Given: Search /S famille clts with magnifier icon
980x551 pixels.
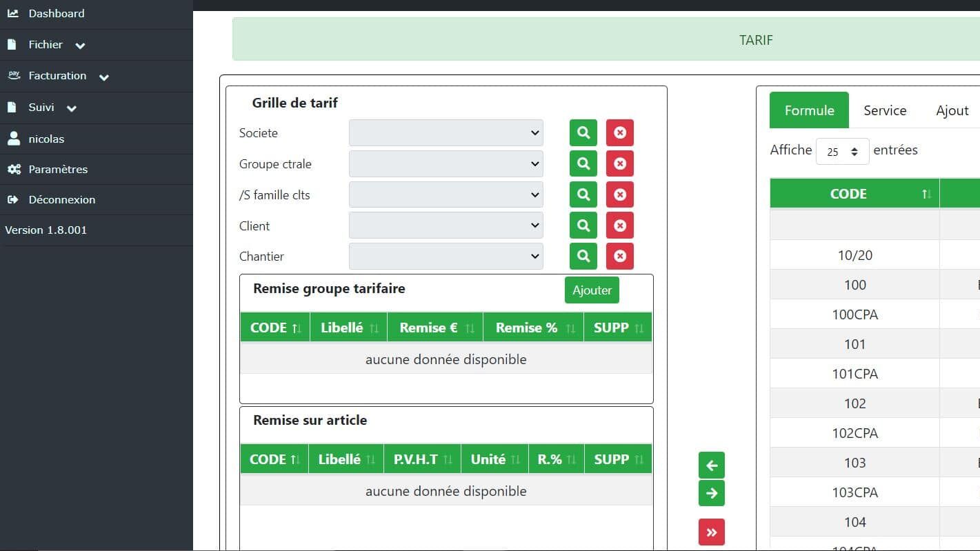Looking at the screenshot, I should (583, 194).
